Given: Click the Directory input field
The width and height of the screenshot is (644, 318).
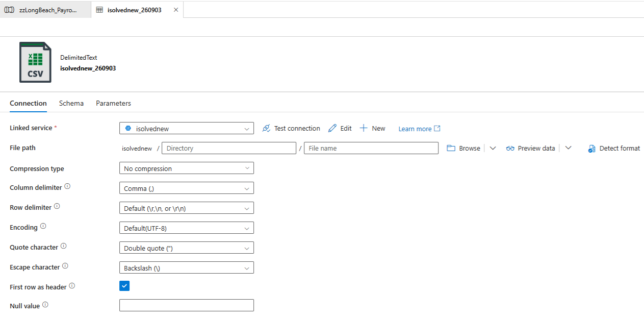Looking at the screenshot, I should 229,148.
